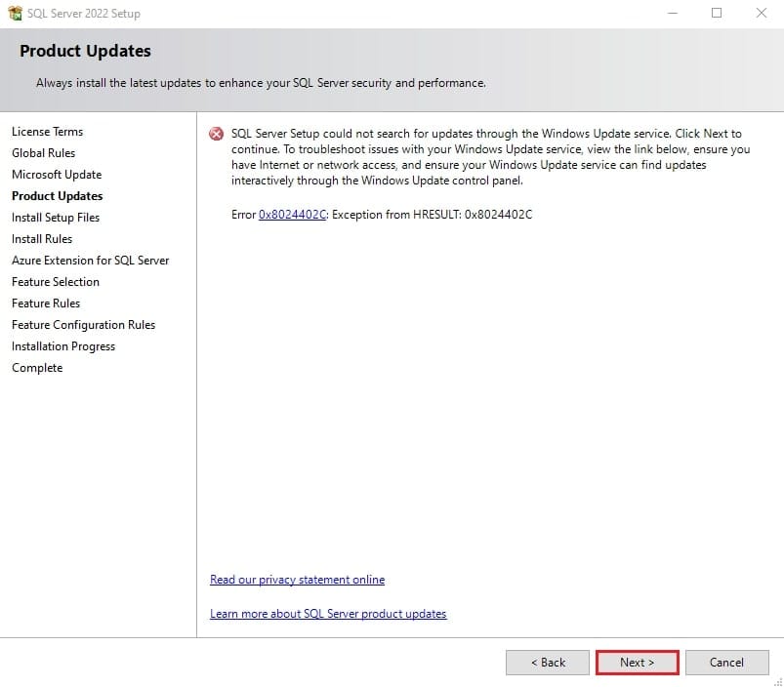The image size is (784, 687).
Task: Select Feature Rules step
Action: (x=46, y=303)
